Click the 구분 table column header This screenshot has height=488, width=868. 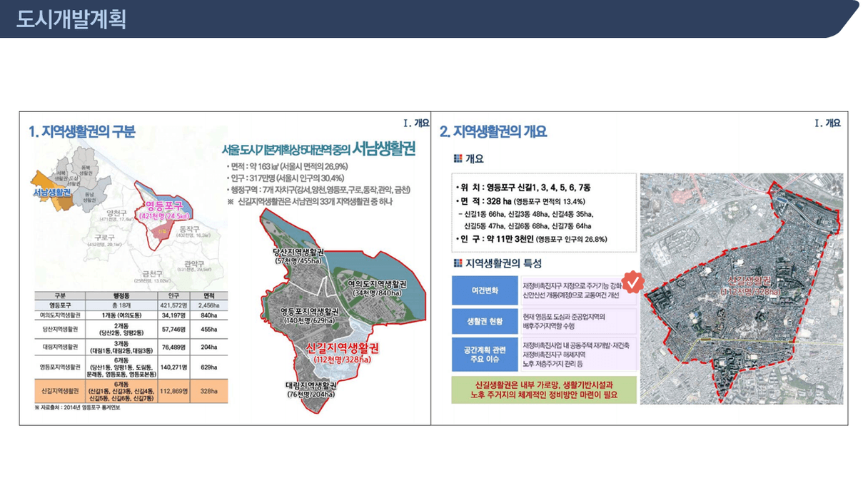(x=60, y=295)
